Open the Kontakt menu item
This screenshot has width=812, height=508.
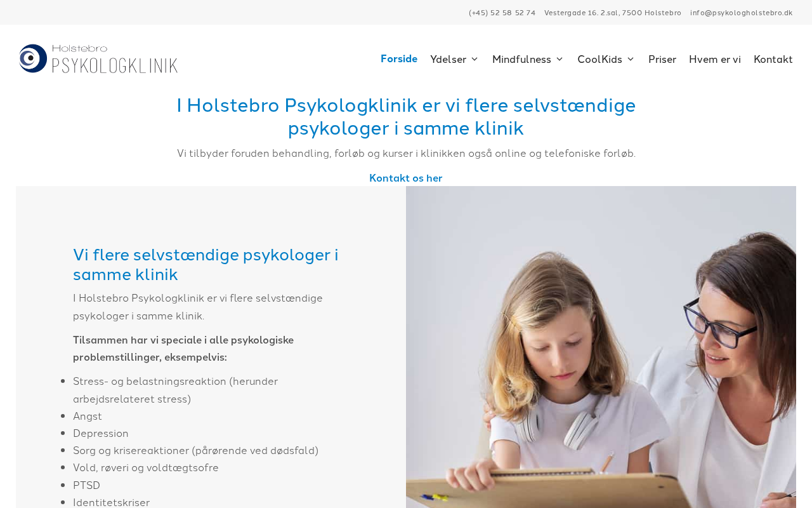[x=773, y=59]
